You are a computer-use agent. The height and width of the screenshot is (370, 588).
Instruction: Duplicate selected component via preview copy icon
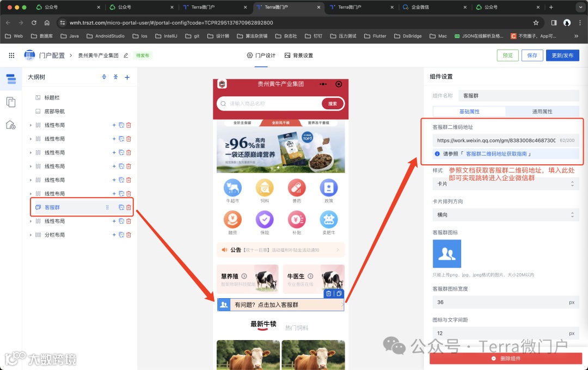pos(339,293)
